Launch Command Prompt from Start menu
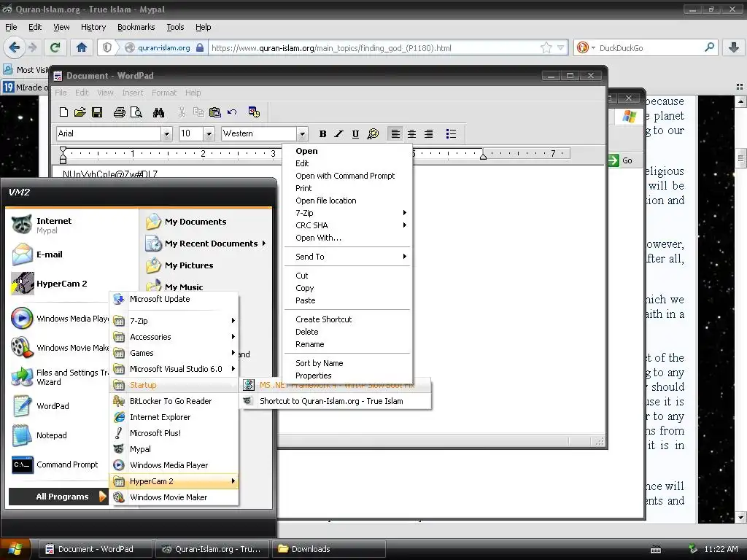The image size is (747, 560). tap(58, 464)
